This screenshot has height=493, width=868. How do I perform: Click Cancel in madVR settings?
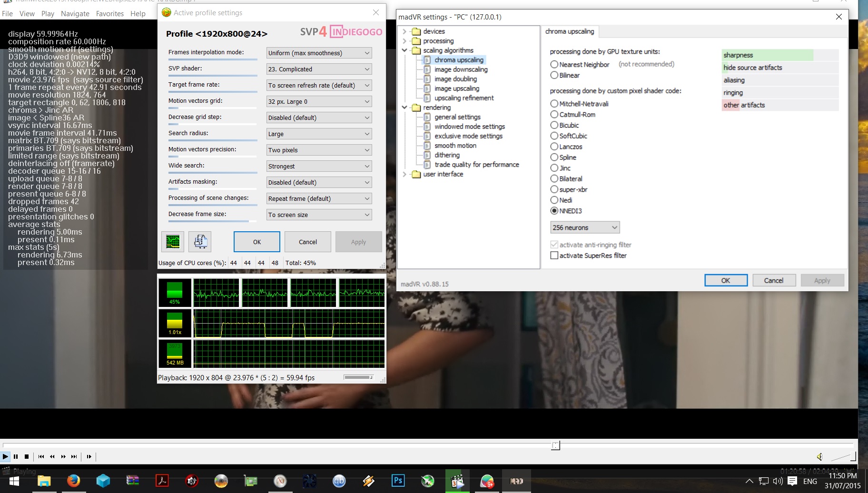773,280
